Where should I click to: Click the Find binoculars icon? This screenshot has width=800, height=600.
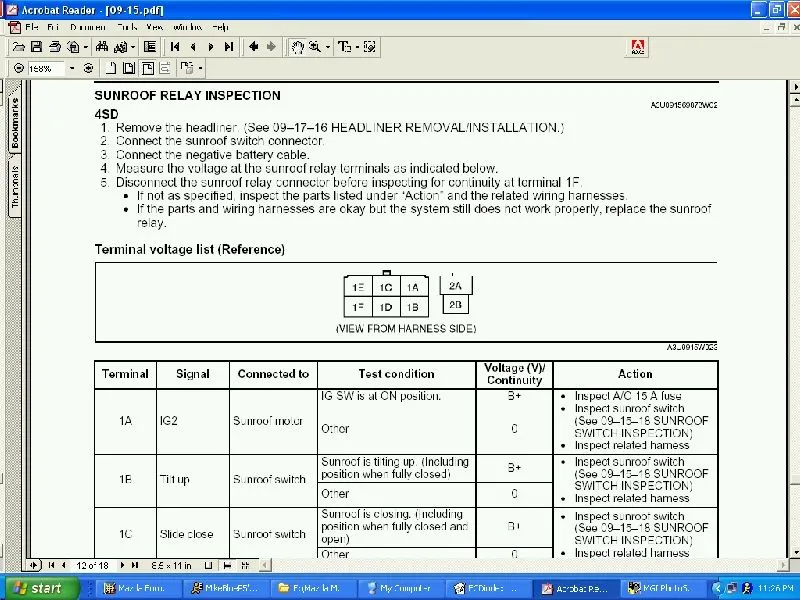coord(102,47)
